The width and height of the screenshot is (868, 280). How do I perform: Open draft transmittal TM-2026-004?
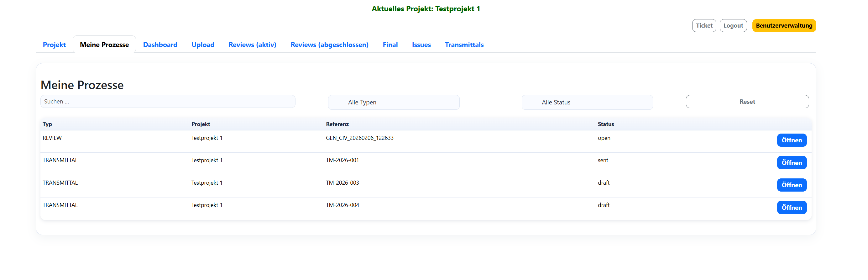click(x=791, y=208)
